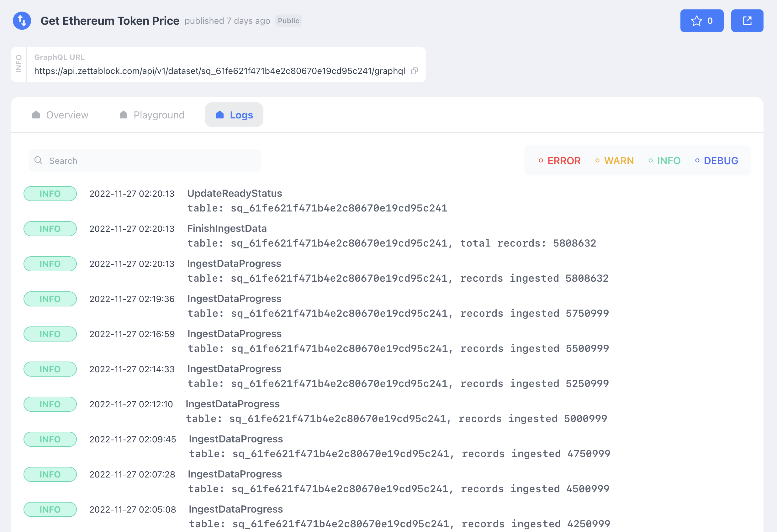
Task: Open the external link share icon
Action: [x=747, y=21]
